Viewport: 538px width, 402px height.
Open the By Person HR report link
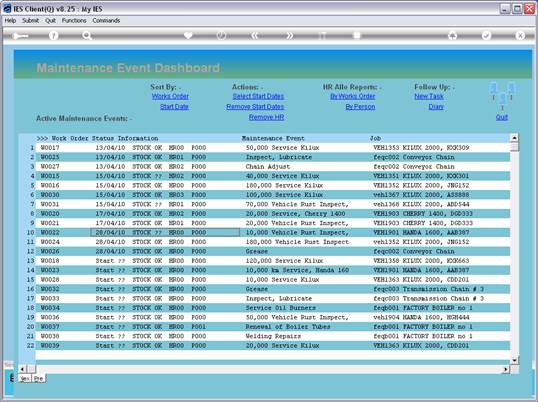coord(360,107)
